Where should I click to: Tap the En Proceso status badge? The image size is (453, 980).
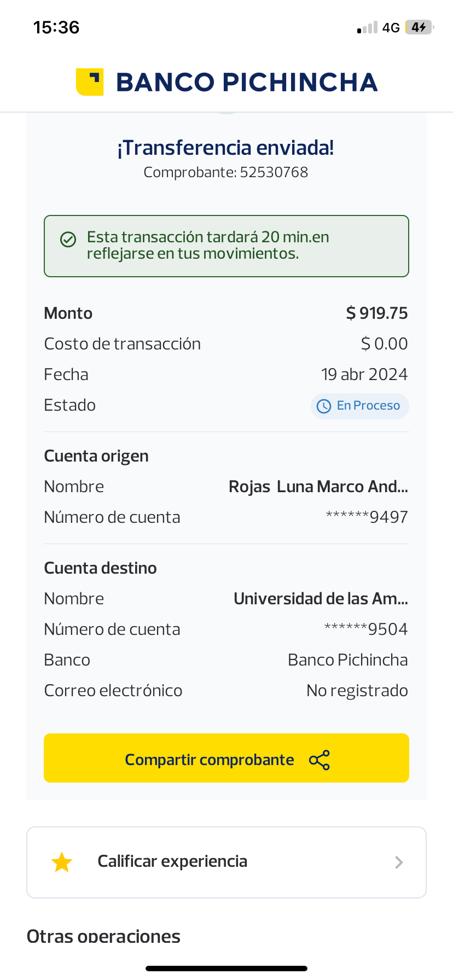360,406
